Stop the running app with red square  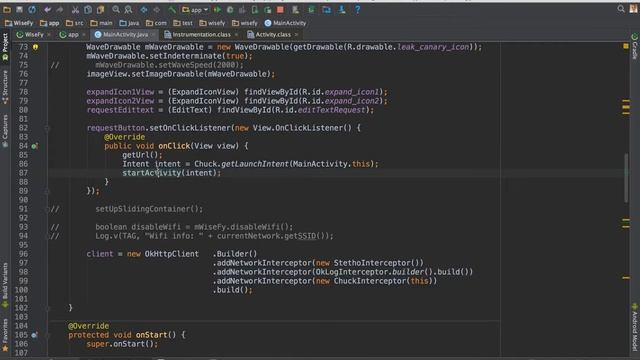click(x=280, y=9)
